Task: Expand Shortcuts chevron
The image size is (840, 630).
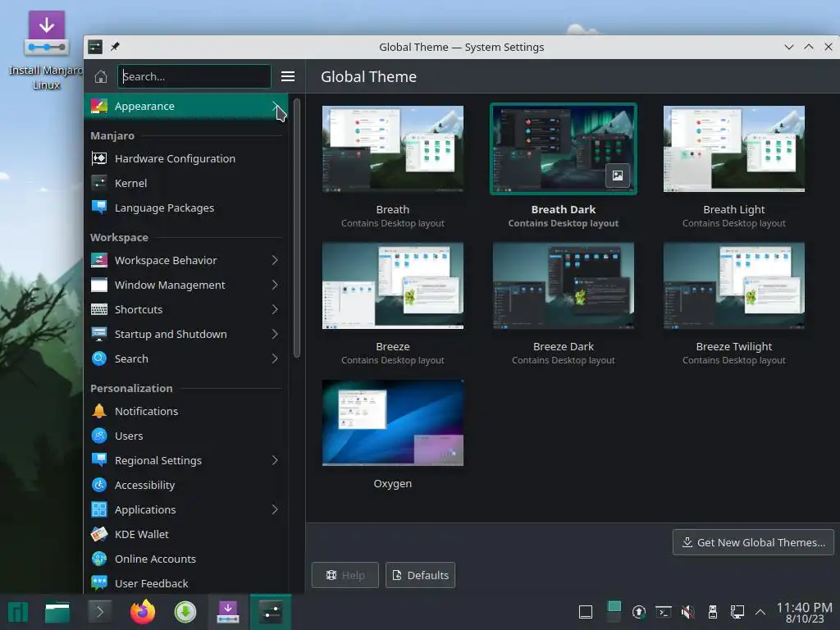Action: click(275, 309)
